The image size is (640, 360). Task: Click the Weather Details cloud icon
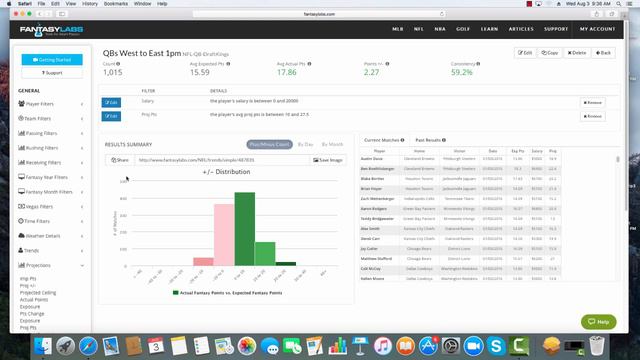(21, 236)
